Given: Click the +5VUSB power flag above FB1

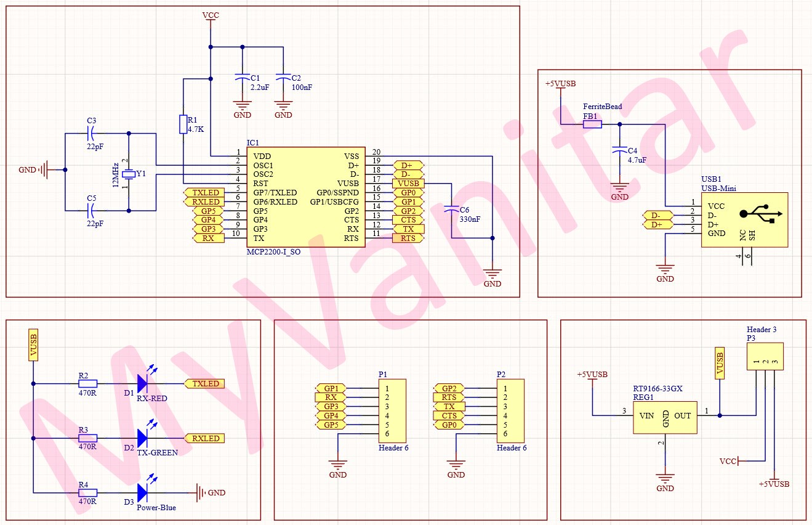Looking at the screenshot, I should pos(560,87).
